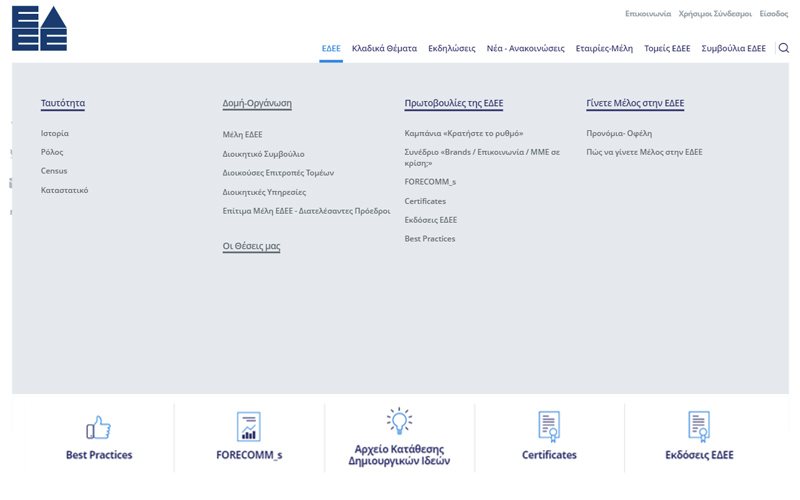Click the Εκδόσεις ΕΔΕΕ publication icon
Image resolution: width=800 pixels, height=500 pixels.
[x=699, y=427]
